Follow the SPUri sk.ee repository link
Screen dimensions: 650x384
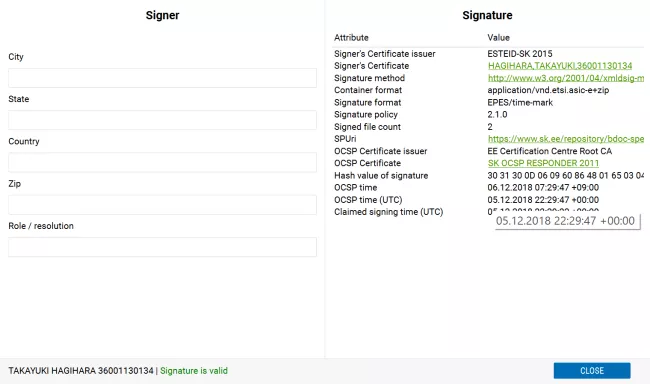[566, 139]
